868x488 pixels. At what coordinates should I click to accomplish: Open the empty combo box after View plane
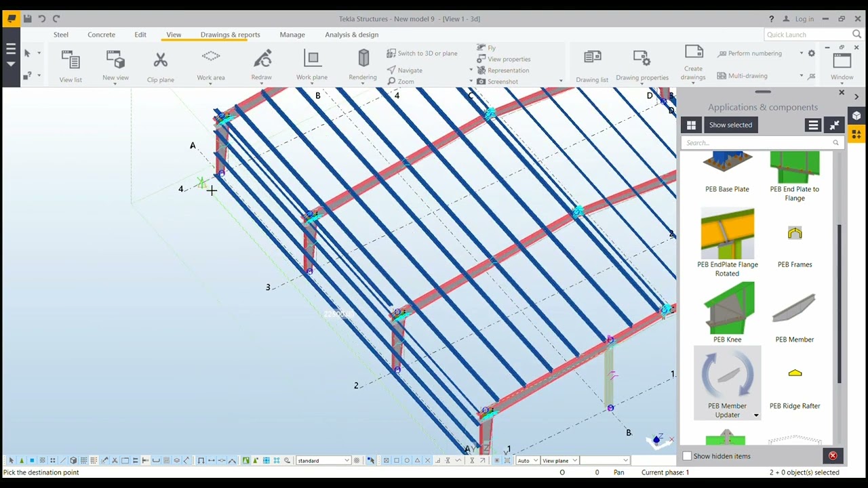pyautogui.click(x=605, y=461)
